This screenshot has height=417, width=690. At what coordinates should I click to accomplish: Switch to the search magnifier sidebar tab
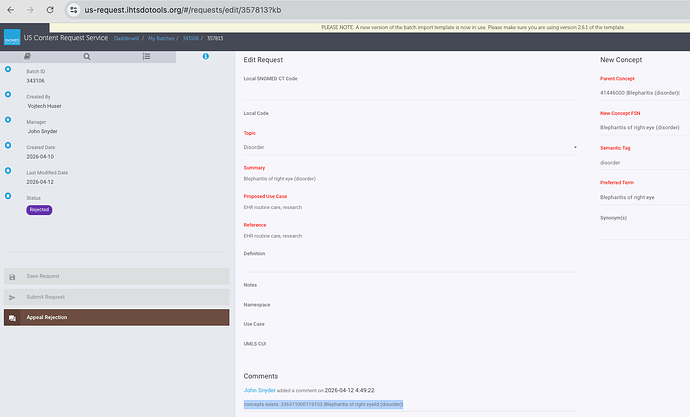coord(87,56)
